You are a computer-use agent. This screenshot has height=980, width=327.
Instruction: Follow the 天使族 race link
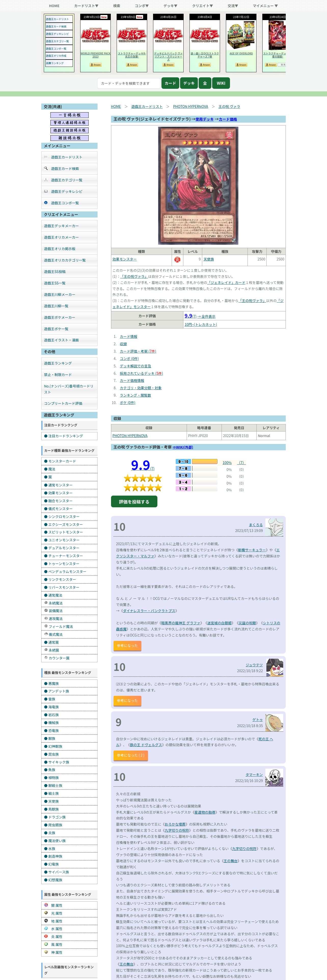coord(209,259)
